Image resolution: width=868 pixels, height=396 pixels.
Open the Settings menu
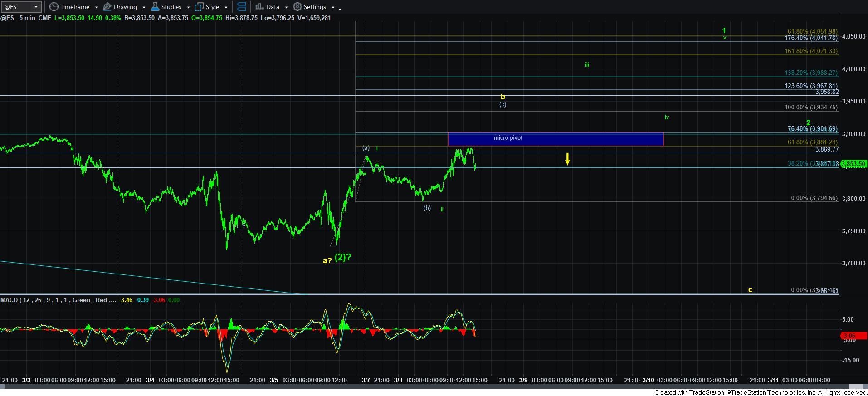pyautogui.click(x=314, y=7)
